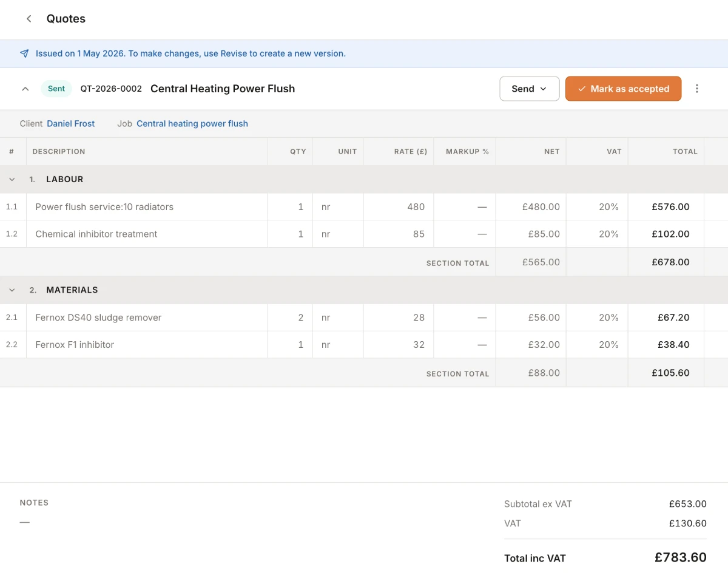Click the £480.00 net cell

531,207
